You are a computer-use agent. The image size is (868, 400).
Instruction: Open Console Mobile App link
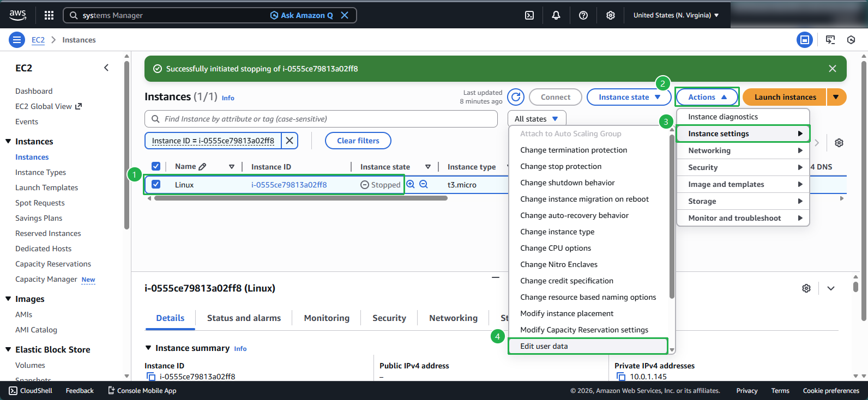[x=142, y=391]
